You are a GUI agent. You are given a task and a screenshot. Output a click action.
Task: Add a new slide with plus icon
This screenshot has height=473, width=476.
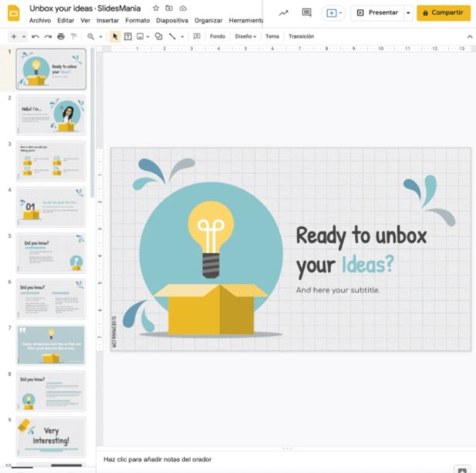pos(14,37)
